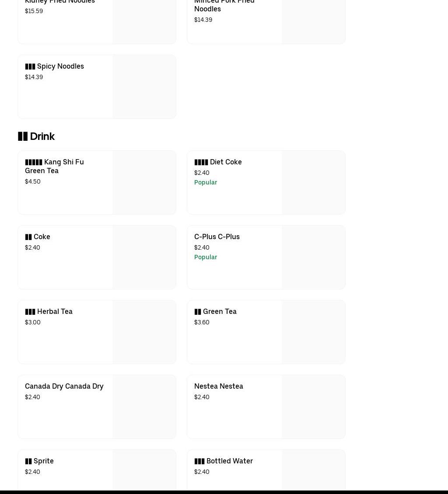Screen dimensions: 448x494
Task: Select Minced Pork Fried Noodles item
Action: [224, 5]
